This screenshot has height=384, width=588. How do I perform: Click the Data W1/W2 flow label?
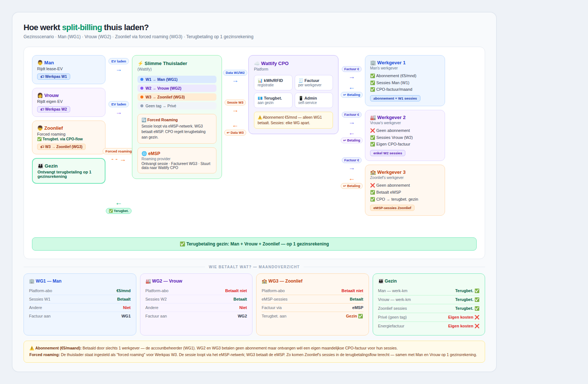pos(235,73)
